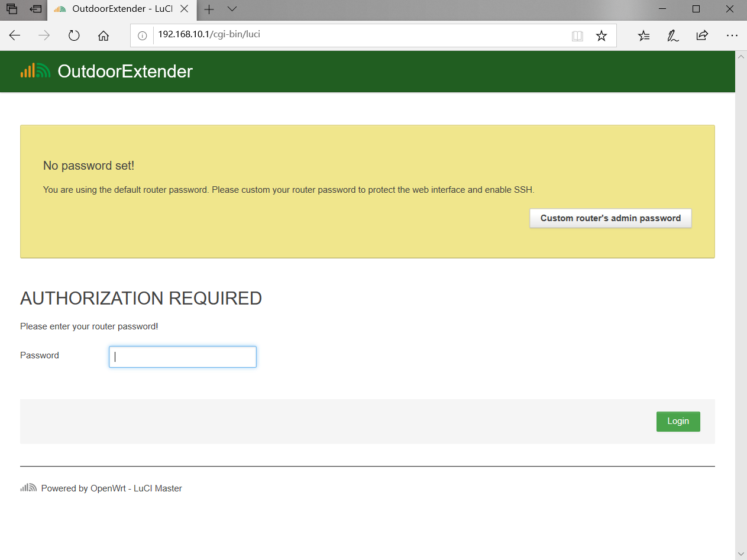Click the Share page icon

tap(702, 36)
